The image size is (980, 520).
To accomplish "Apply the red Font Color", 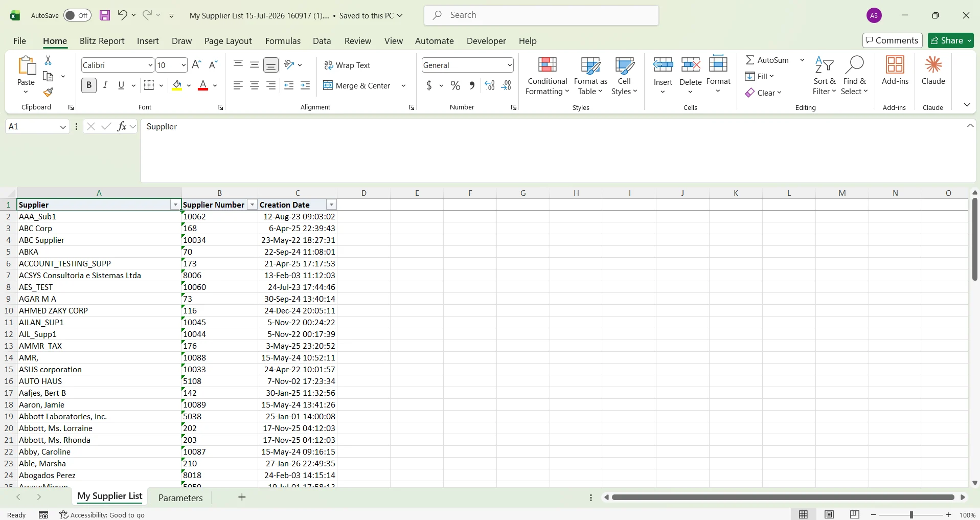I will tap(203, 85).
